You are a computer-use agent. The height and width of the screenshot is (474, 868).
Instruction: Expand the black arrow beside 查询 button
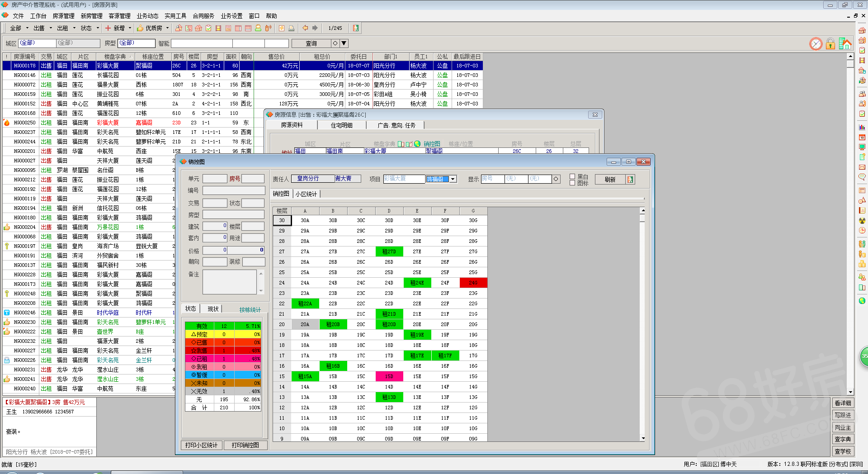pos(344,43)
